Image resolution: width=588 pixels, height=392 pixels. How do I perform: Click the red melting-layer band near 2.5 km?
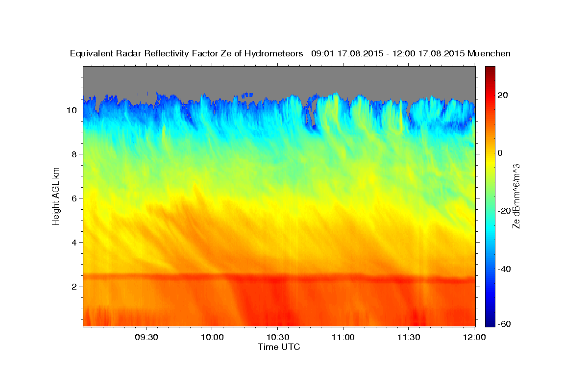point(279,277)
